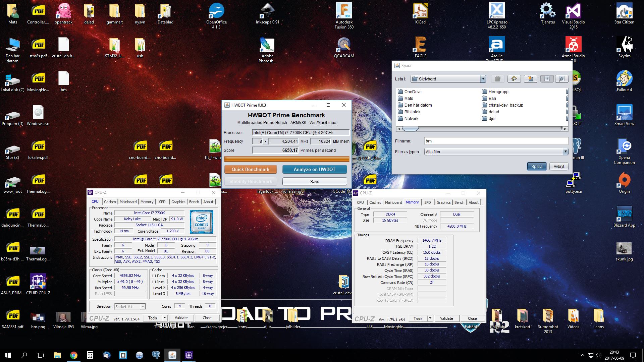Viewport: 644px width, 362px height.
Task: Launch the Star Citizen shortcut
Action: click(624, 14)
